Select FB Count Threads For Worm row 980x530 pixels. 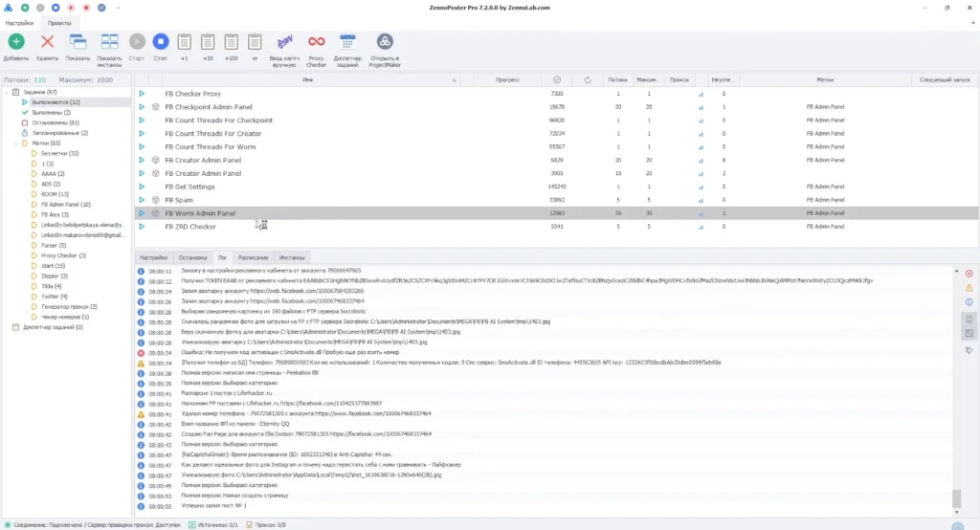556,147
